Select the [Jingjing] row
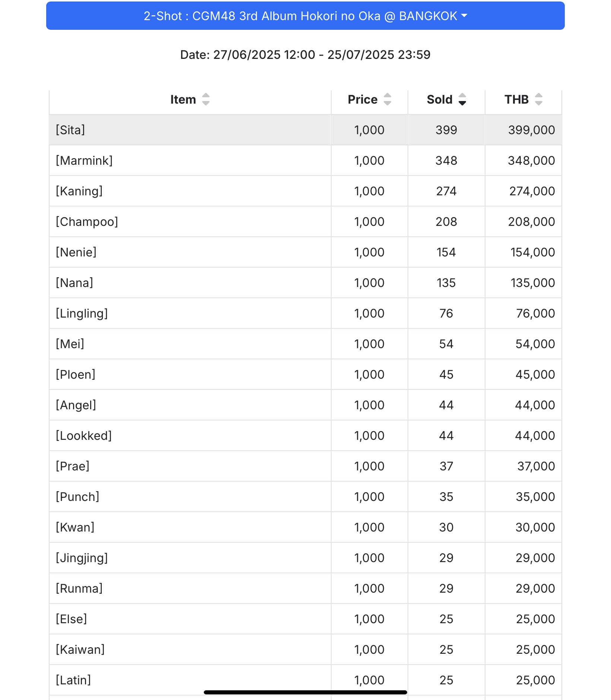 (305, 558)
